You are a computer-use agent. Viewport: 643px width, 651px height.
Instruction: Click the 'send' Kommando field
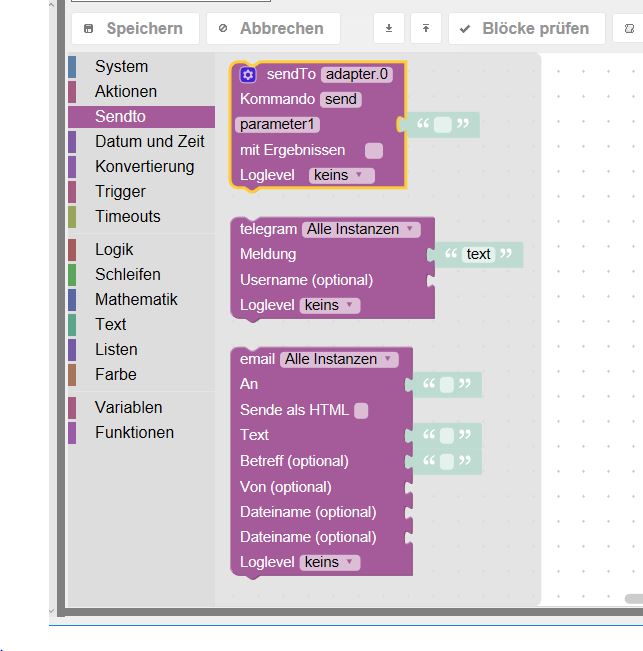(x=341, y=99)
